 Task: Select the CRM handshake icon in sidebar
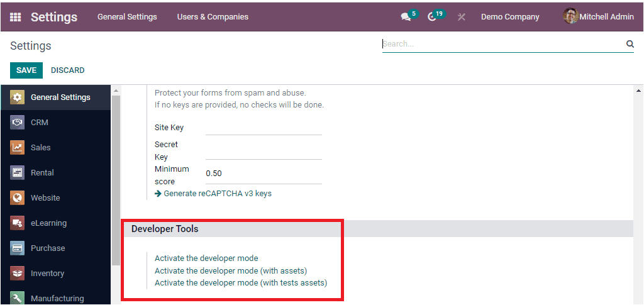click(18, 123)
